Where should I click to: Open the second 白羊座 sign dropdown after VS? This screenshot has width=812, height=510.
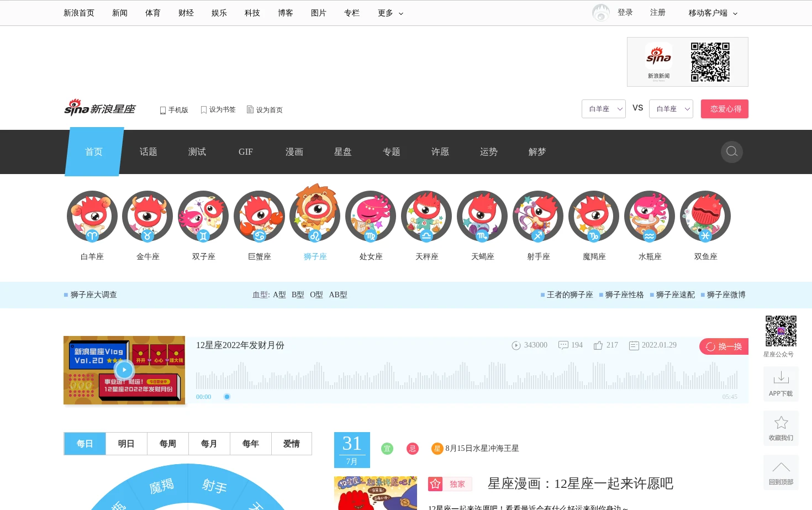671,109
